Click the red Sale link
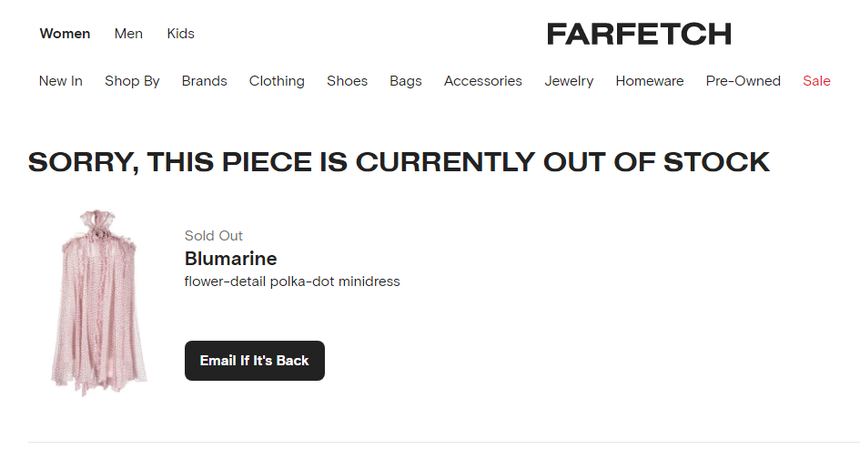Image resolution: width=860 pixels, height=450 pixels. coord(817,81)
